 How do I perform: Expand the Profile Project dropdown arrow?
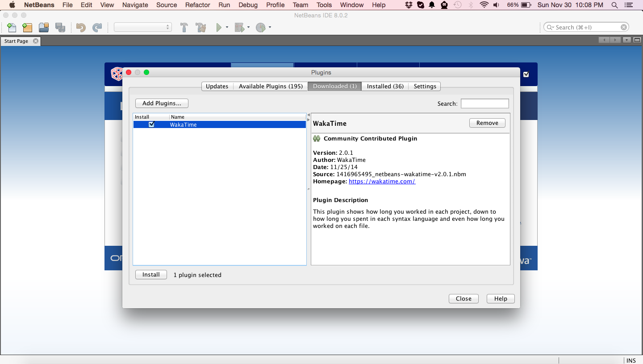pos(270,28)
